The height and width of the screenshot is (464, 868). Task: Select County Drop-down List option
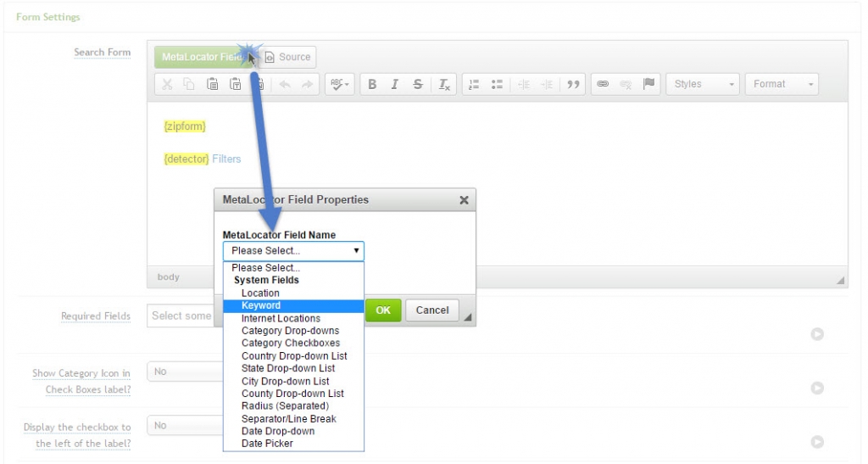point(292,394)
